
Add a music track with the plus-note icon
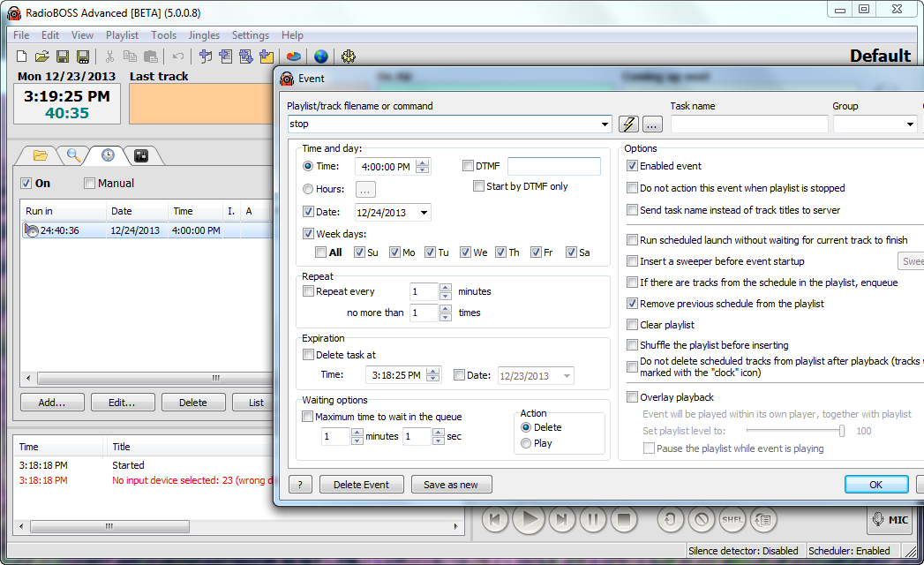tap(206, 56)
